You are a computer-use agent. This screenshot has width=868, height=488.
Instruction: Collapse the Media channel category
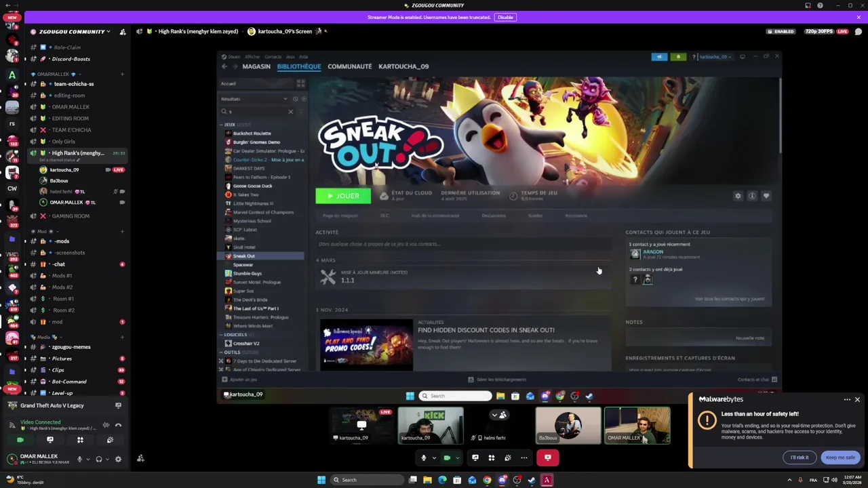(x=46, y=337)
